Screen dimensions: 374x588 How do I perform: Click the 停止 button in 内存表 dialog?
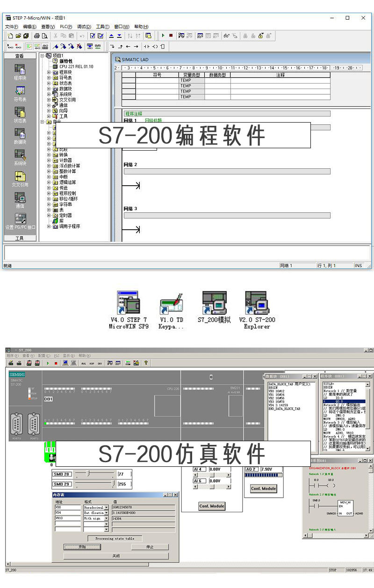pos(150,547)
